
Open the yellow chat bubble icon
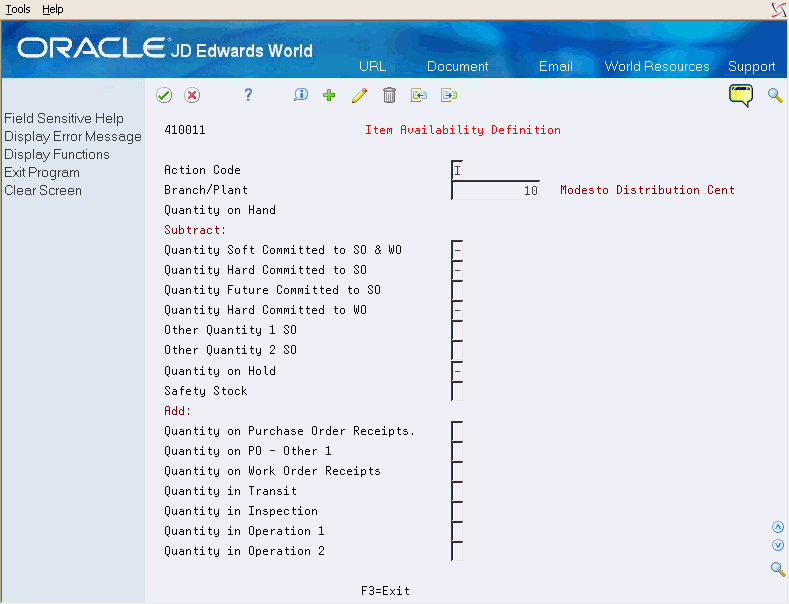(x=741, y=95)
